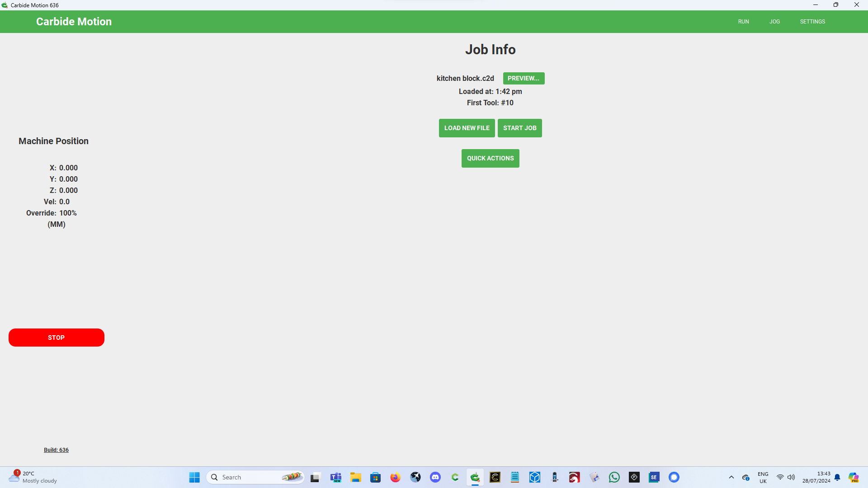868x488 pixels.
Task: Open Microsoft Teams from taskbar
Action: pos(336,477)
